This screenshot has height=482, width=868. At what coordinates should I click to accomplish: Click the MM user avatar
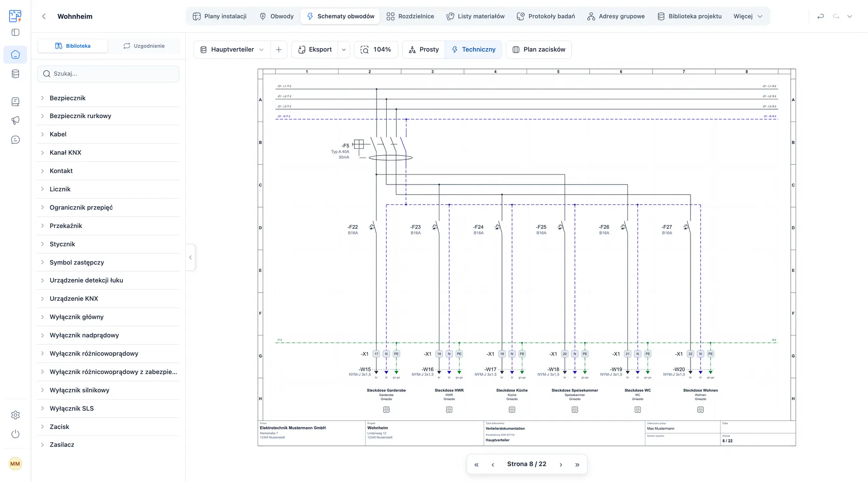pos(15,464)
